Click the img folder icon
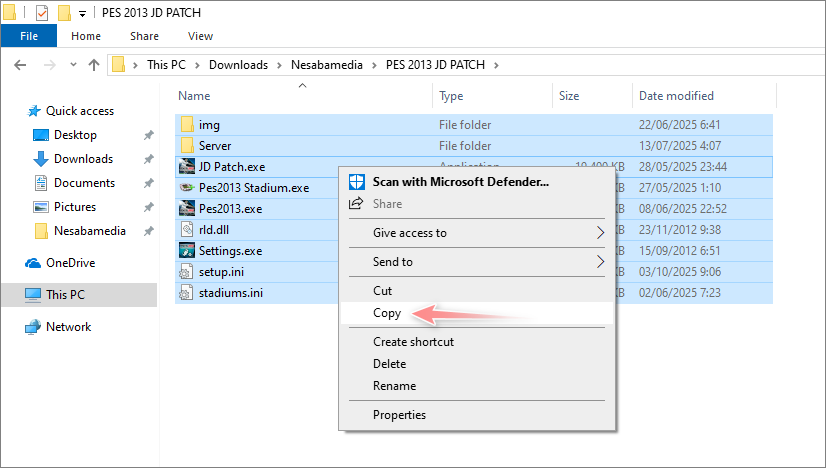This screenshot has width=826, height=468. 187,124
